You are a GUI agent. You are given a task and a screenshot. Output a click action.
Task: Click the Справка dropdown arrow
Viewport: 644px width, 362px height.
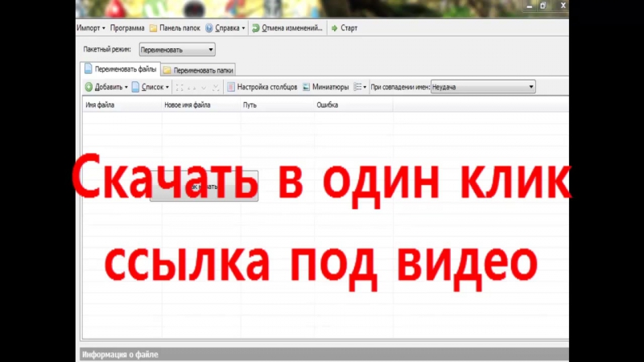(x=243, y=28)
